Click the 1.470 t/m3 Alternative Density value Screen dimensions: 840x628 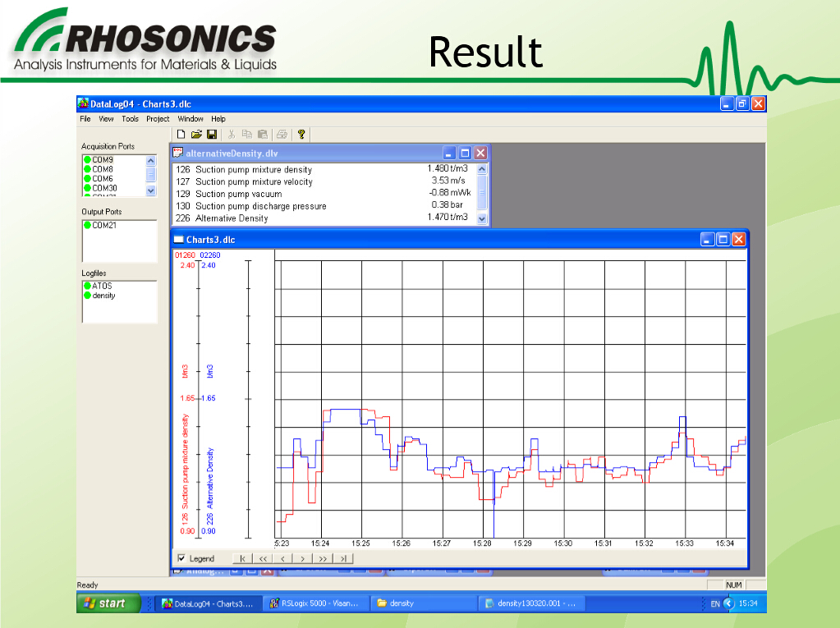[x=448, y=217]
